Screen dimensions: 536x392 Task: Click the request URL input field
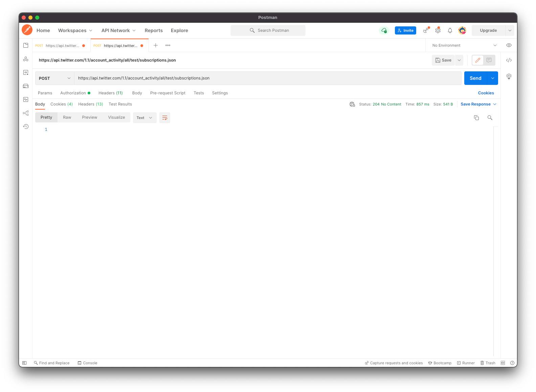pos(268,78)
